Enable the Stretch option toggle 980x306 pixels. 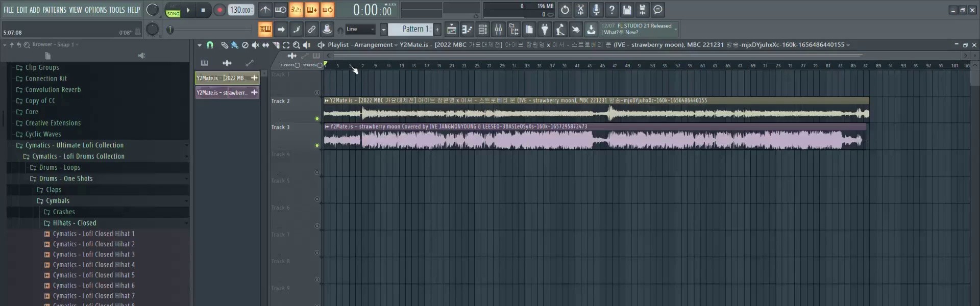click(320, 65)
